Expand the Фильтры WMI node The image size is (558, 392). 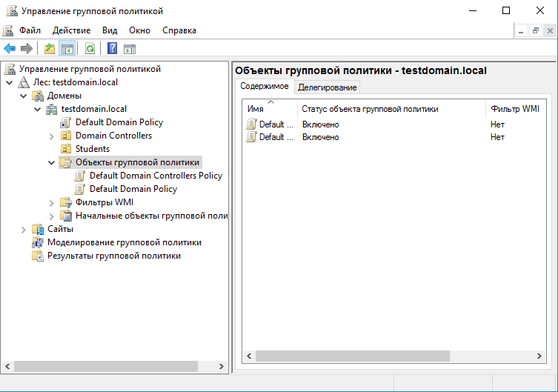(x=51, y=202)
